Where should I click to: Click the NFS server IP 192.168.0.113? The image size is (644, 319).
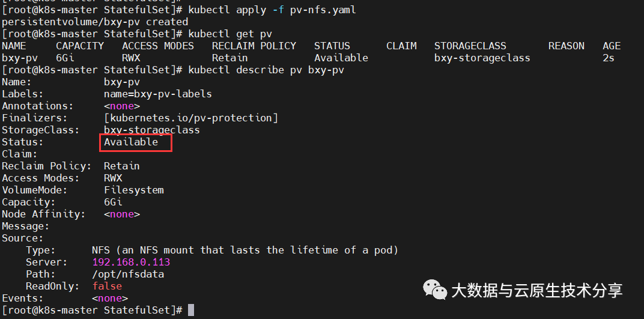[131, 263]
